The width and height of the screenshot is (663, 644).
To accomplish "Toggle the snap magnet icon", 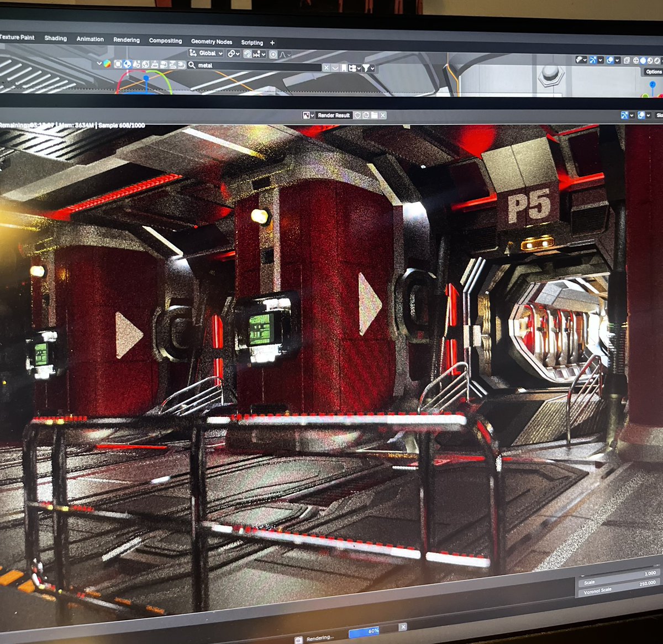I will point(247,54).
